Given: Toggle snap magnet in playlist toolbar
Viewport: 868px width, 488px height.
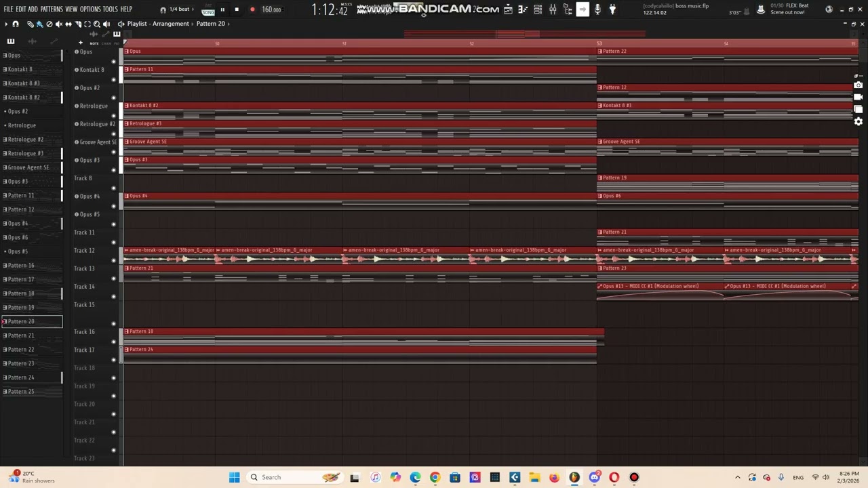Looking at the screenshot, I should (x=16, y=24).
